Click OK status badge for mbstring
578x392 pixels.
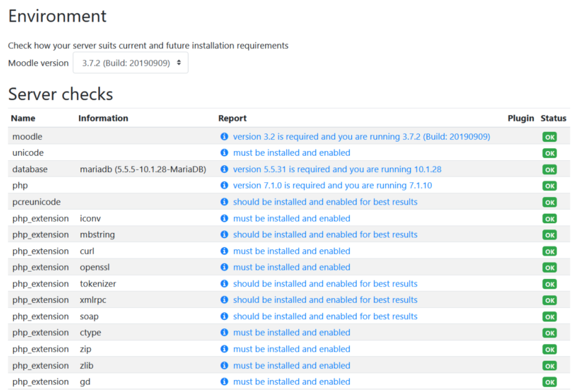click(x=549, y=235)
